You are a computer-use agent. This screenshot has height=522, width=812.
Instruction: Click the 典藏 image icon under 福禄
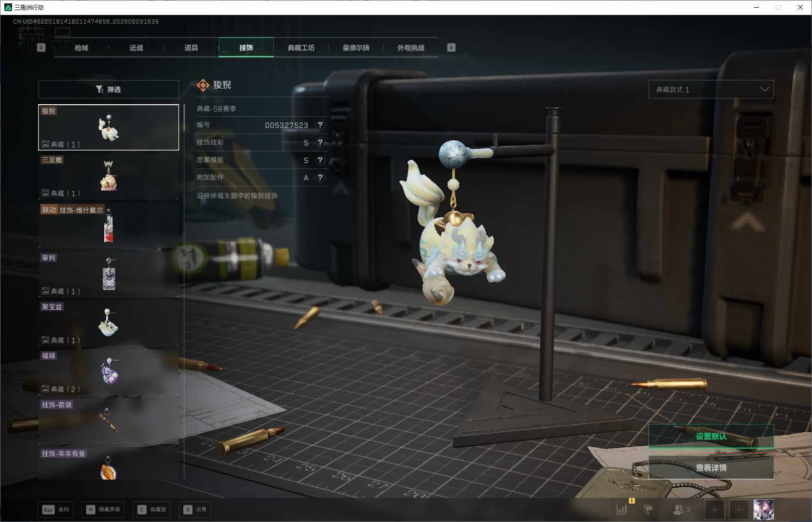45,389
